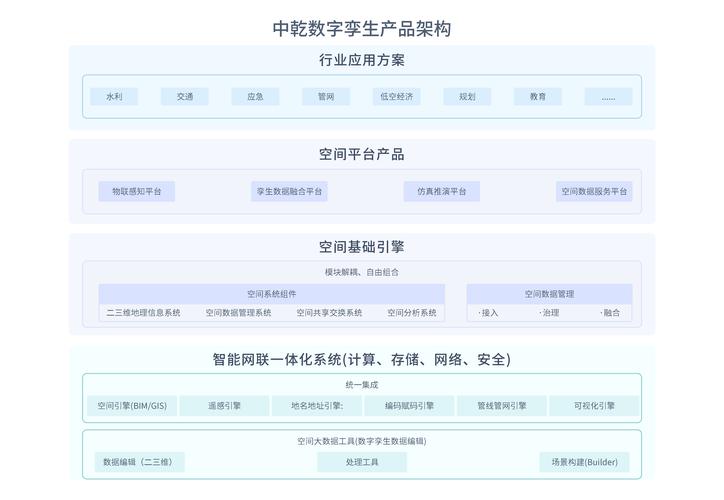Select 二三维地理信息系统 text
This screenshot has width=724, height=500.
[x=144, y=313]
